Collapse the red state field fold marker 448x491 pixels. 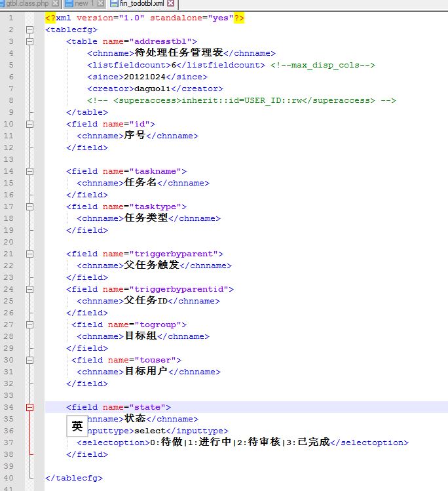pyautogui.click(x=29, y=407)
